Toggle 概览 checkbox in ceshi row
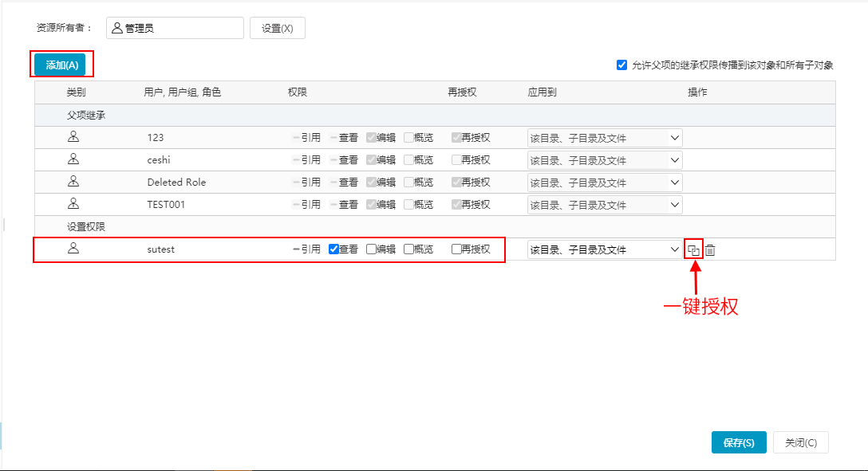868x471 pixels. pyautogui.click(x=409, y=159)
